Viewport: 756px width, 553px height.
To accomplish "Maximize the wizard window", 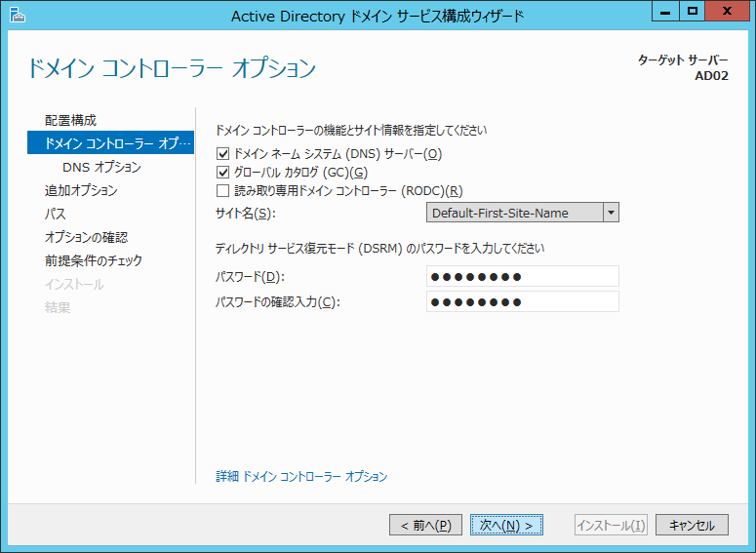I will click(693, 13).
